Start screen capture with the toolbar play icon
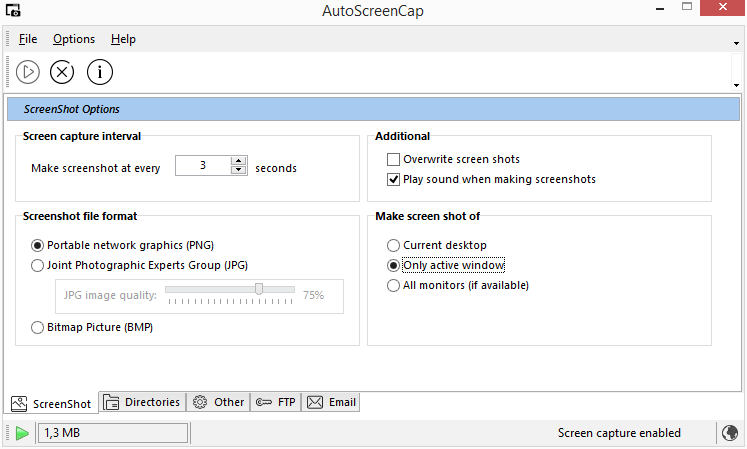This screenshot has height=449, width=747. 28,72
